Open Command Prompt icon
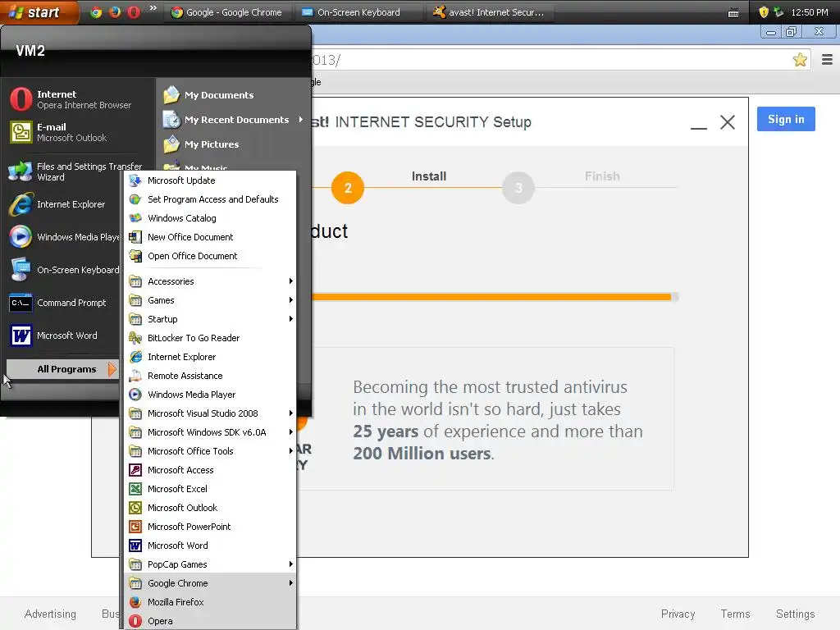Image resolution: width=840 pixels, height=630 pixels. tap(21, 303)
